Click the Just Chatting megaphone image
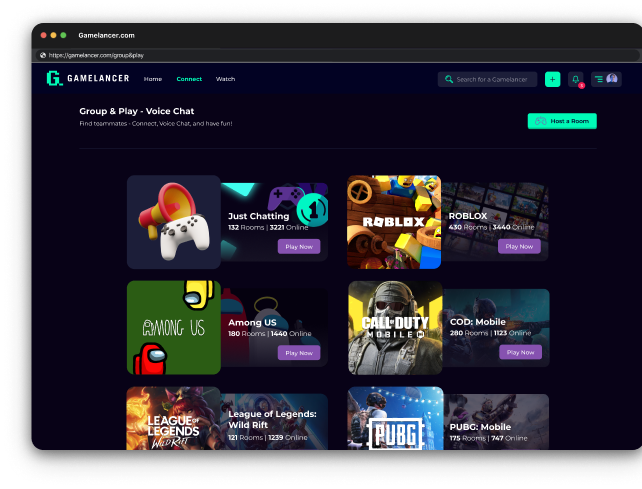The width and height of the screenshot is (642, 489). pyautogui.click(x=173, y=222)
